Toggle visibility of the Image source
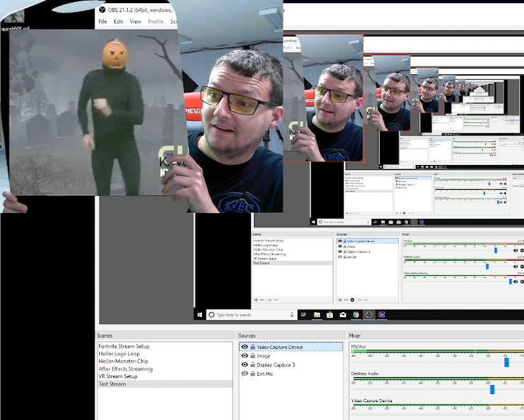This screenshot has height=420, width=524. point(245,356)
